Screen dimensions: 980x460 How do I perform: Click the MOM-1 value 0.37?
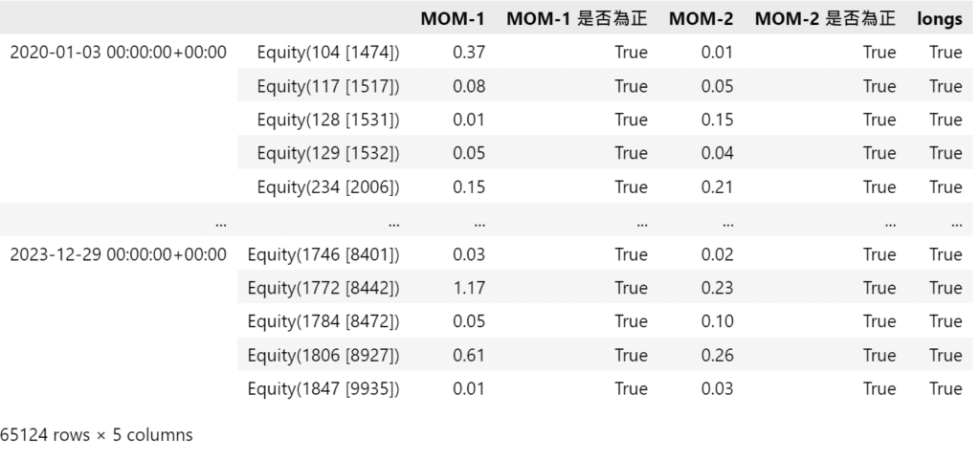coord(469,53)
